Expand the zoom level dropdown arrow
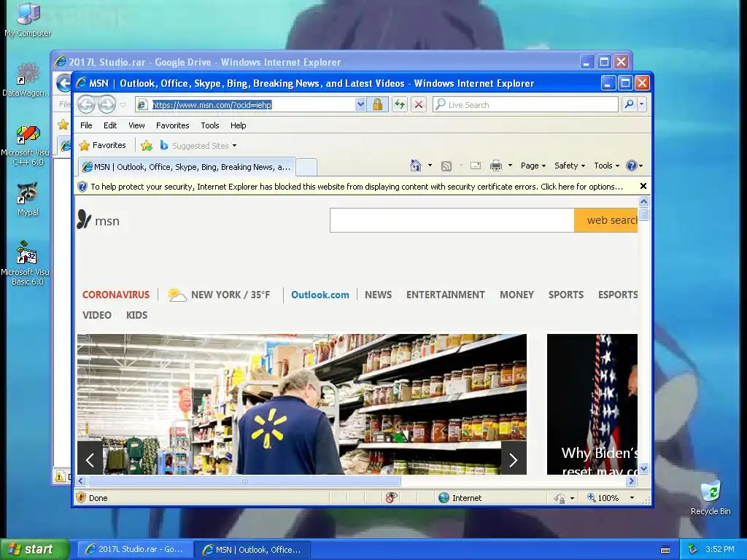The width and height of the screenshot is (747, 560). pyautogui.click(x=632, y=497)
